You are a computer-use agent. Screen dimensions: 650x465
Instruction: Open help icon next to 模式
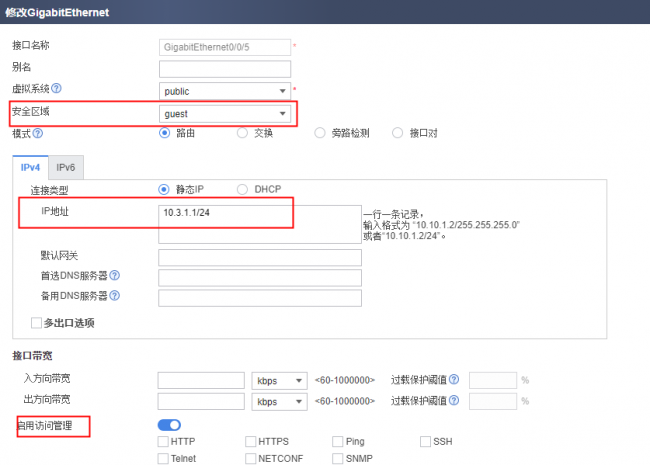click(x=38, y=133)
